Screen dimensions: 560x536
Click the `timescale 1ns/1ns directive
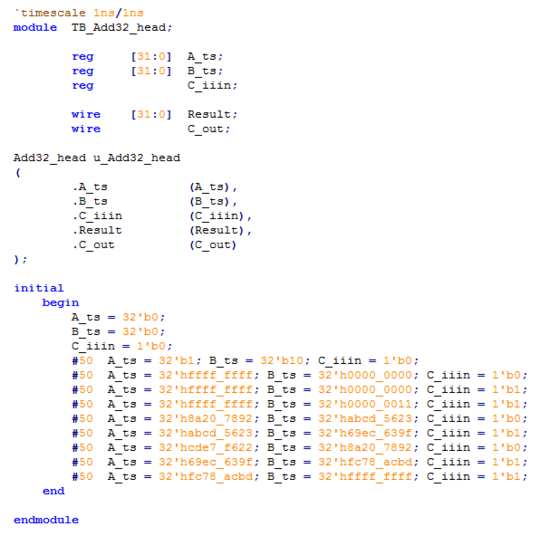pyautogui.click(x=79, y=13)
